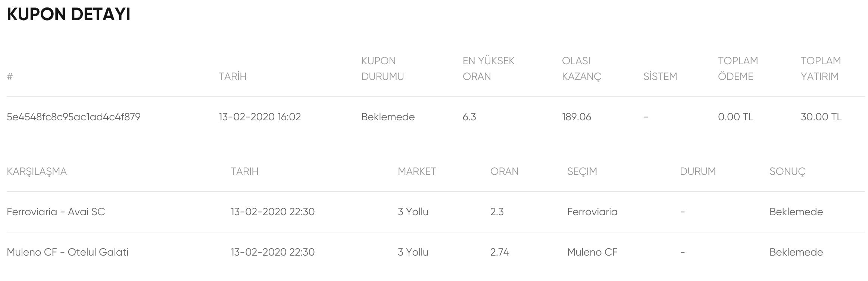The image size is (868, 281).
Task: Click the 2.74 odds value for Muleno CF
Action: [x=500, y=252]
